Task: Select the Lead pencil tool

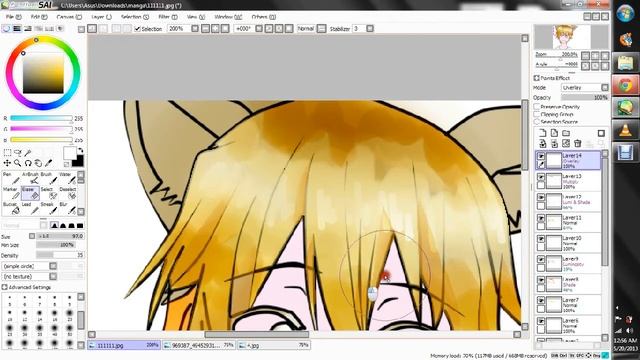Action: (30, 208)
